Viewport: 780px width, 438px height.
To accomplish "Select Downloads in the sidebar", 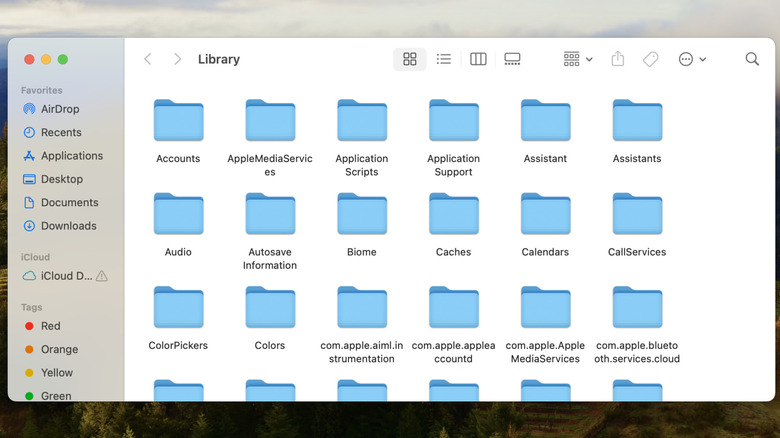I will pos(68,226).
